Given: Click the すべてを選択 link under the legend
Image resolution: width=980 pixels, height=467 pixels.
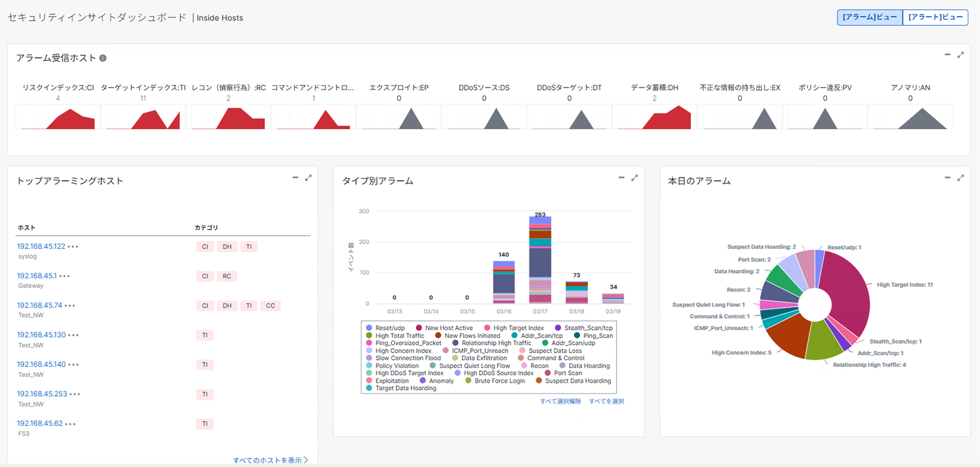Looking at the screenshot, I should tap(607, 401).
